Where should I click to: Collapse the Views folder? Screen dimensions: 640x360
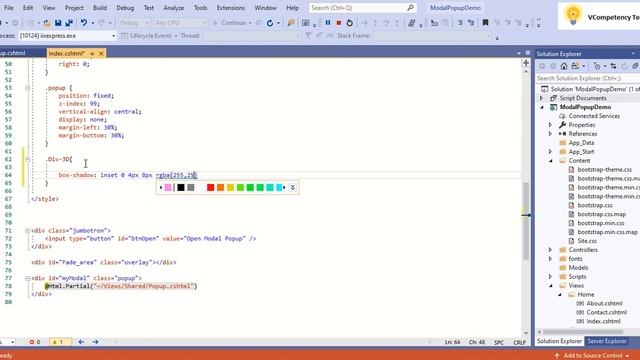[x=551, y=286]
